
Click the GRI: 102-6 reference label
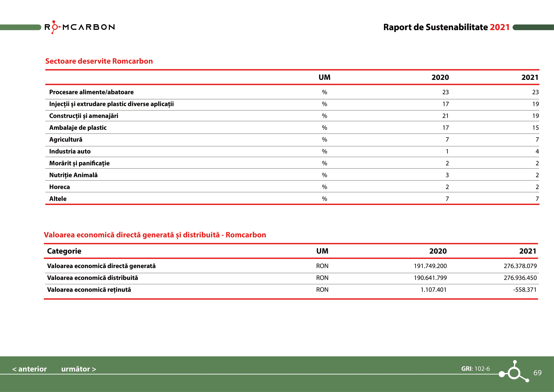[x=475, y=369]
